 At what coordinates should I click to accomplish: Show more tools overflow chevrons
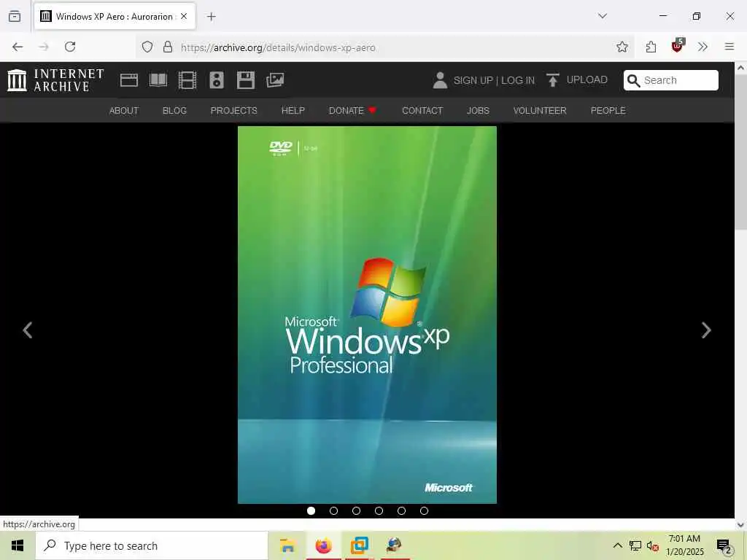pos(703,47)
